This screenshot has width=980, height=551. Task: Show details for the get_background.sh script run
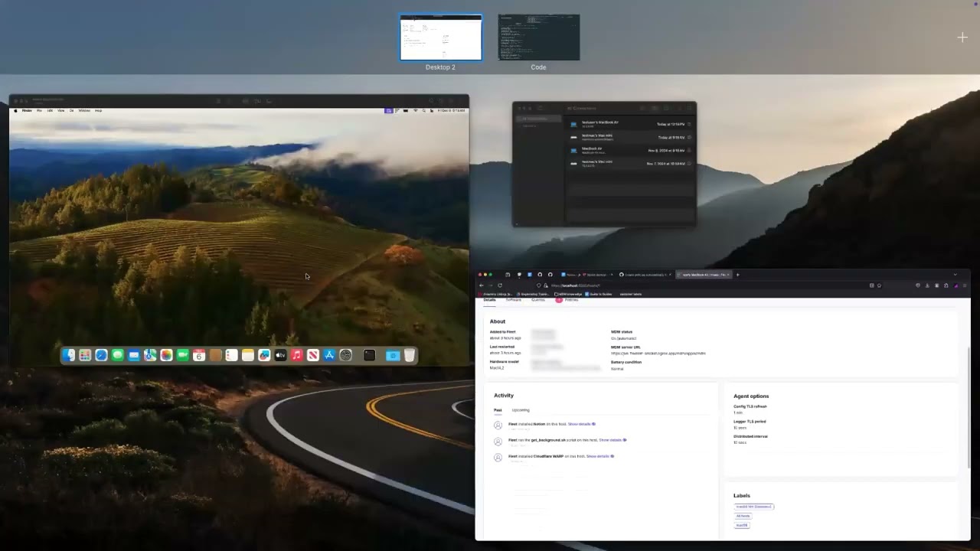[x=612, y=440]
